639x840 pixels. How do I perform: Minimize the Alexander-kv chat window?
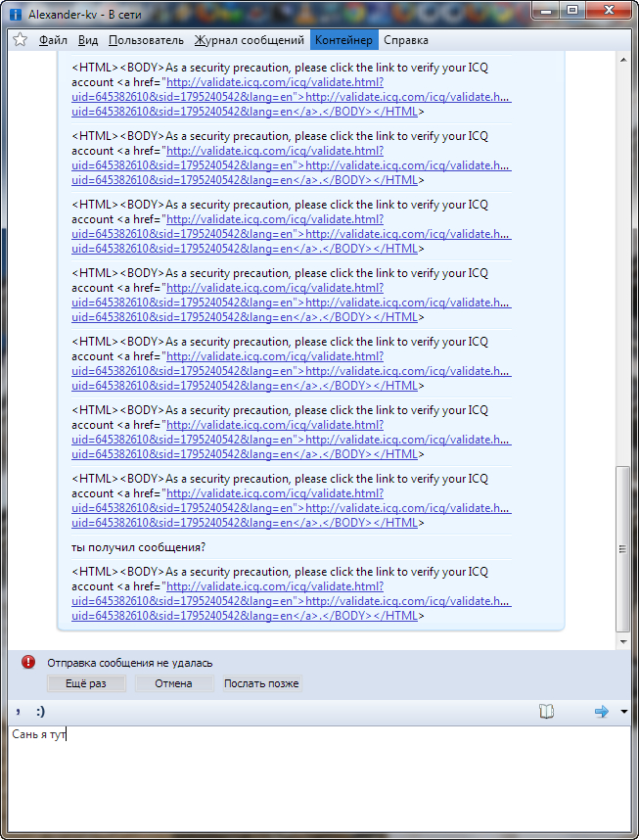[546, 10]
